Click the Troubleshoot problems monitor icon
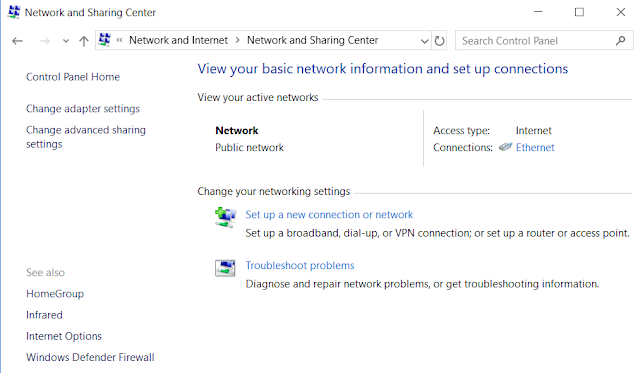640x373 pixels. 225,268
